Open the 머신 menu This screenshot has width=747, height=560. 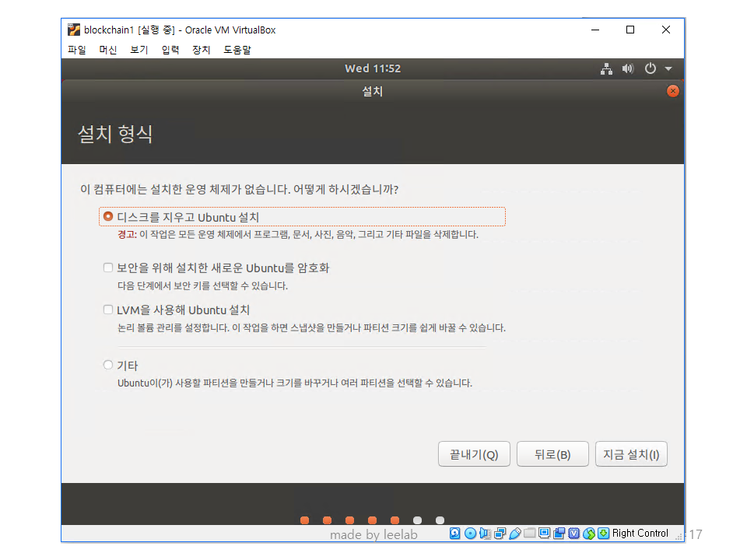point(108,50)
